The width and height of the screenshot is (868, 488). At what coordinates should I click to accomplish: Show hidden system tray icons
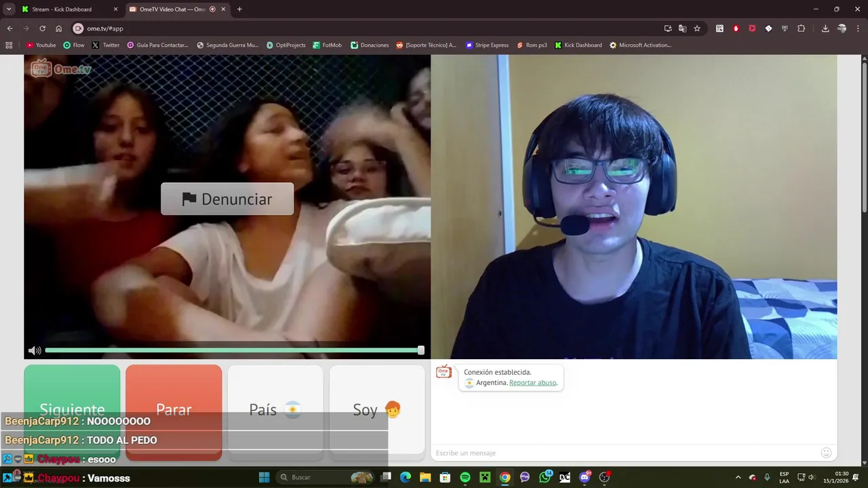738,477
